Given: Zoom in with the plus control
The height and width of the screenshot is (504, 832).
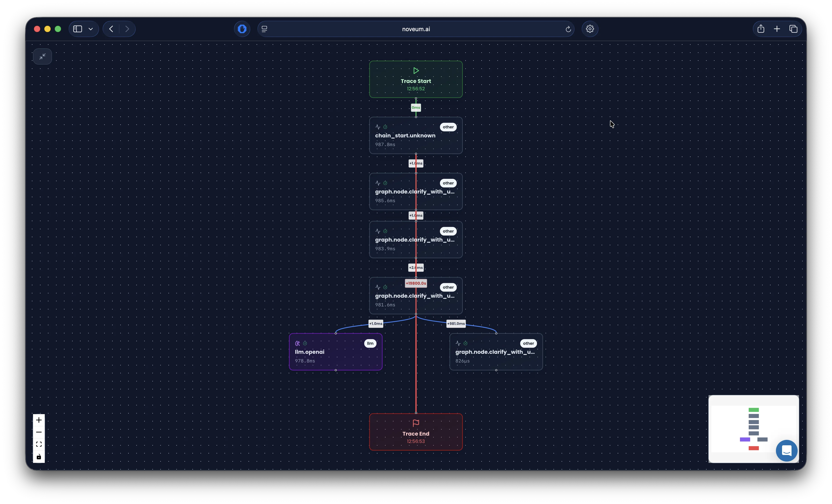Looking at the screenshot, I should (x=39, y=420).
